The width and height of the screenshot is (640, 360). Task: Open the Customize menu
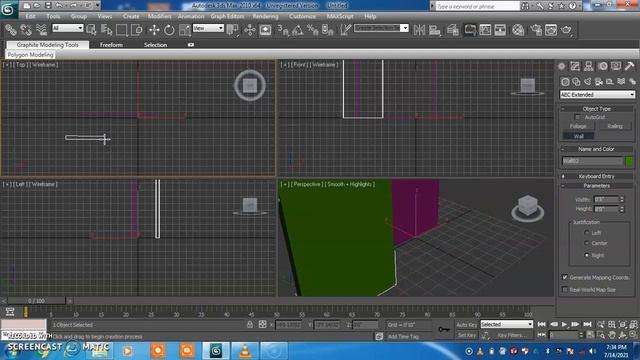tap(302, 16)
